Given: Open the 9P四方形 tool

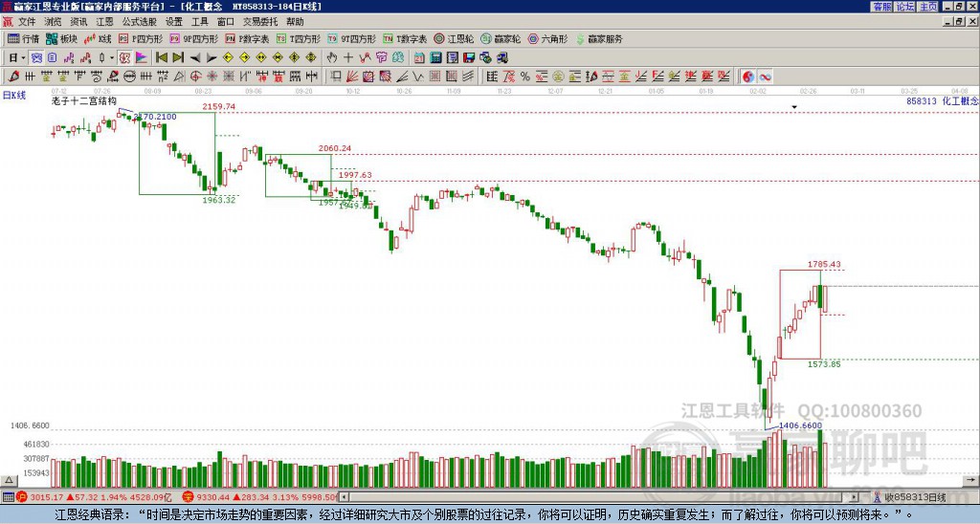Looking at the screenshot, I should (193, 38).
